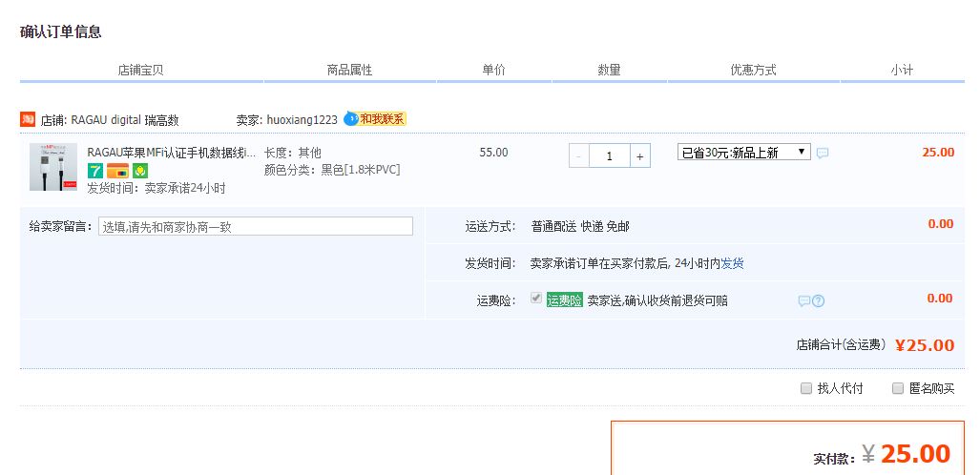Image resolution: width=980 pixels, height=475 pixels.
Task: Open the 已省30元:新品上新 discount dropdown
Action: click(x=743, y=152)
